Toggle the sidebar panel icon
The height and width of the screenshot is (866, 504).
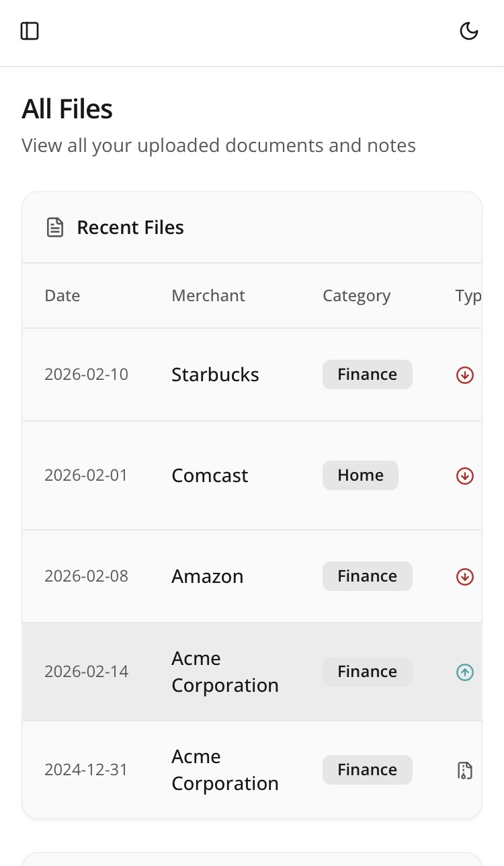coord(30,31)
